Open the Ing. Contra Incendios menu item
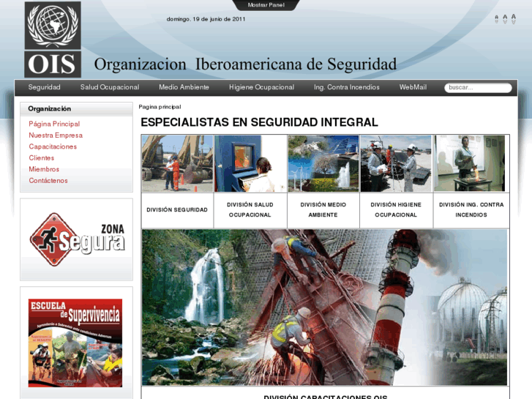This screenshot has width=532, height=399. [x=347, y=87]
